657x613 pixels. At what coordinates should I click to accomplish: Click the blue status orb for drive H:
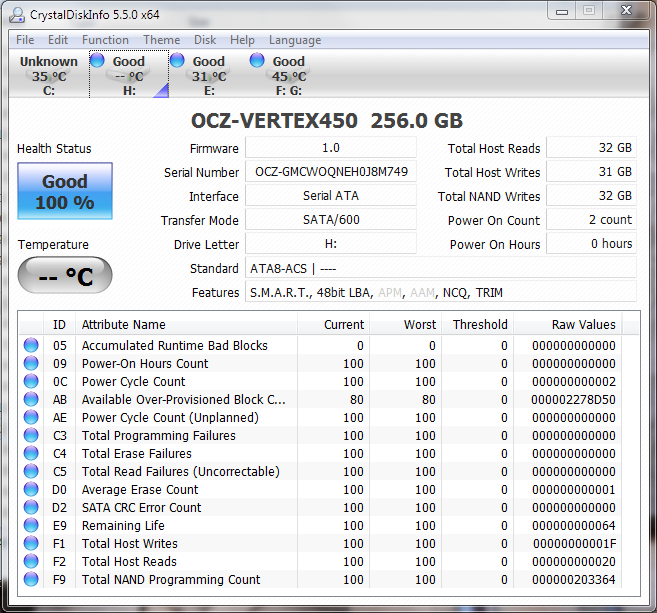(x=97, y=60)
